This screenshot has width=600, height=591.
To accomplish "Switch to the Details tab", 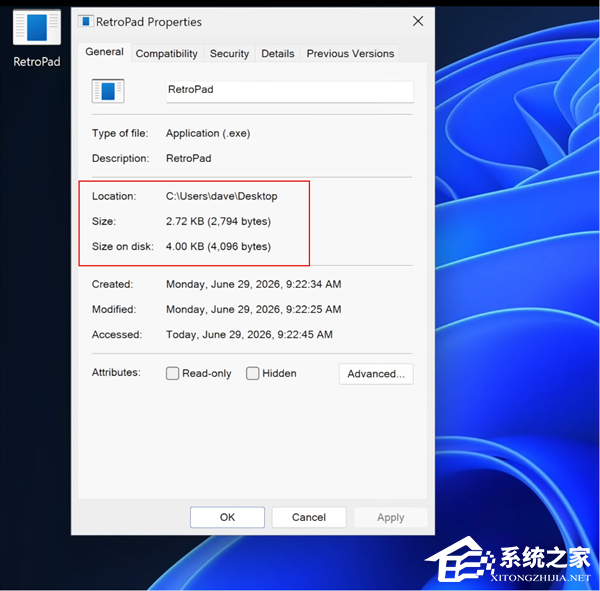I will (278, 54).
